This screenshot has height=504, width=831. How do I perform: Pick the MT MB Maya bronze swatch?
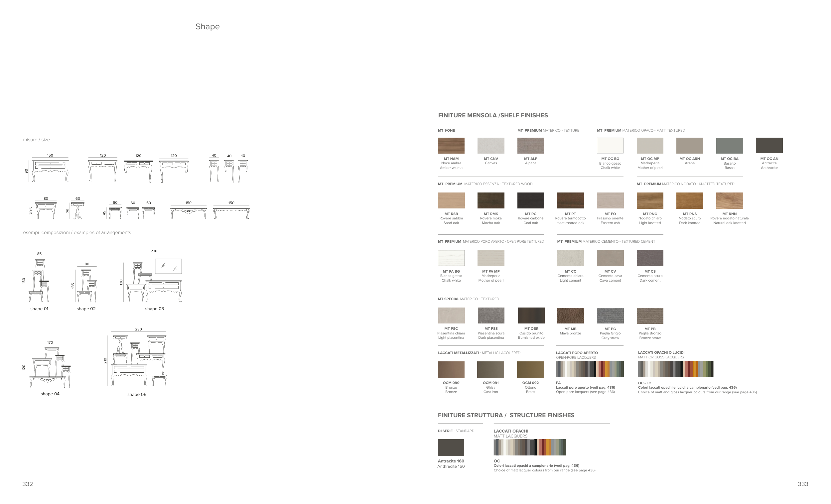[570, 315]
